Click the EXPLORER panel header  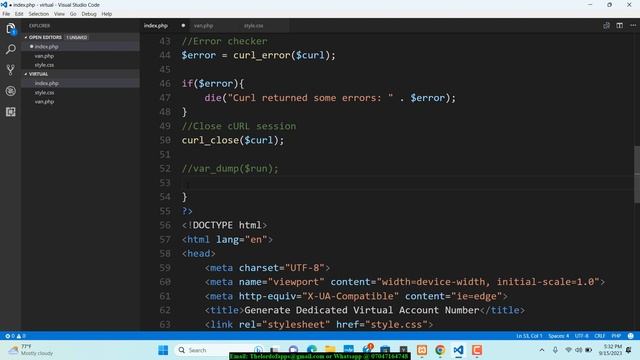coord(40,26)
